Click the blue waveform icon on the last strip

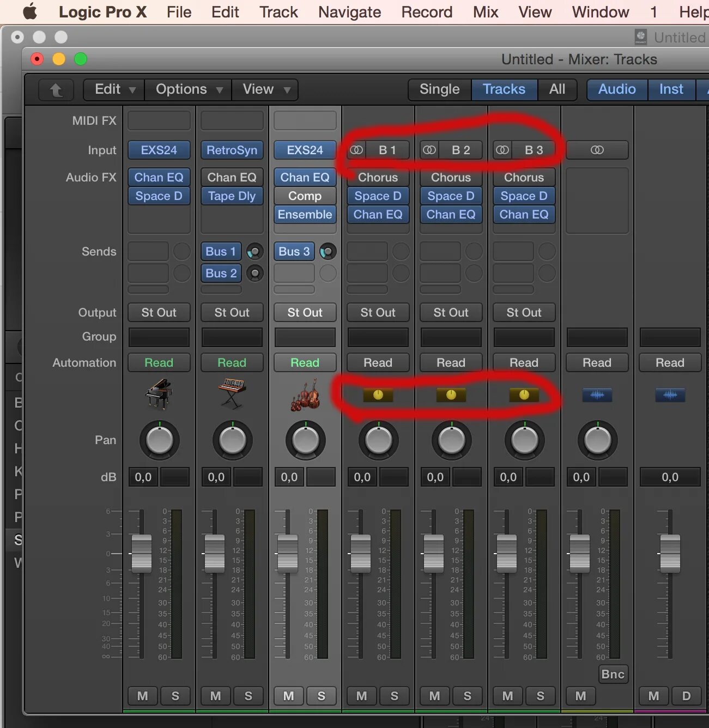(x=670, y=395)
